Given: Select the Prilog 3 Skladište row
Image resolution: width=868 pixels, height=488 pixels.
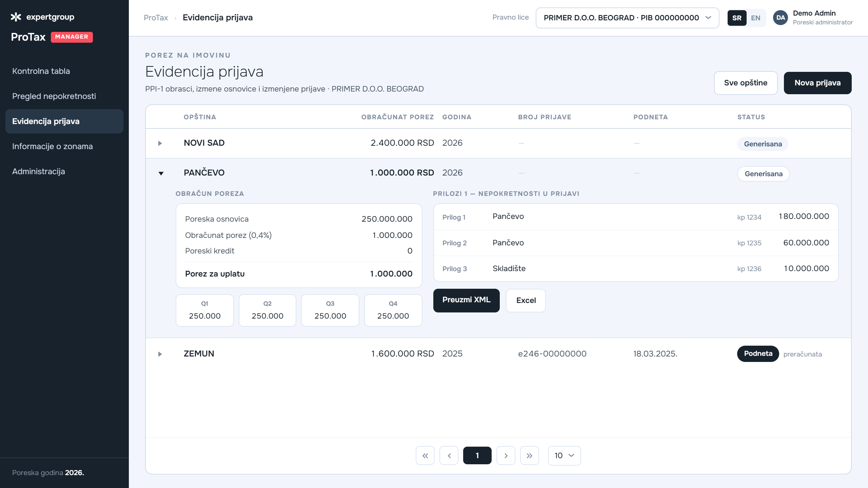Looking at the screenshot, I should coord(636,269).
